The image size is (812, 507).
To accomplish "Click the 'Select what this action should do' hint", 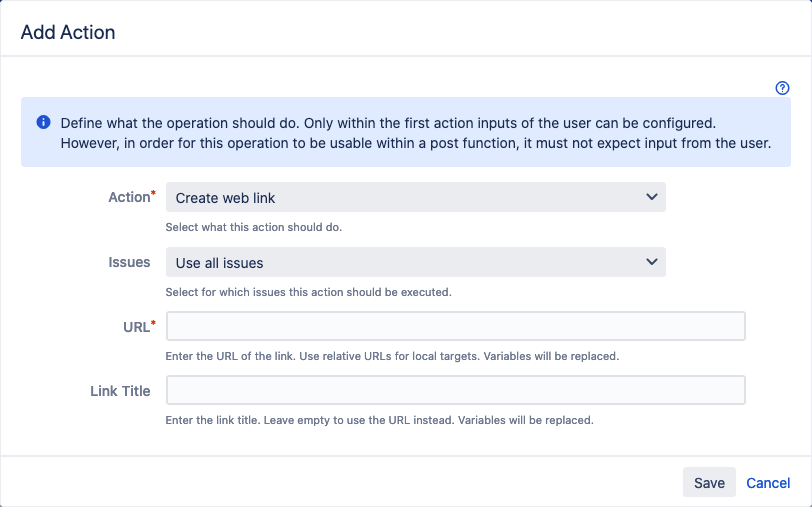I will [254, 227].
